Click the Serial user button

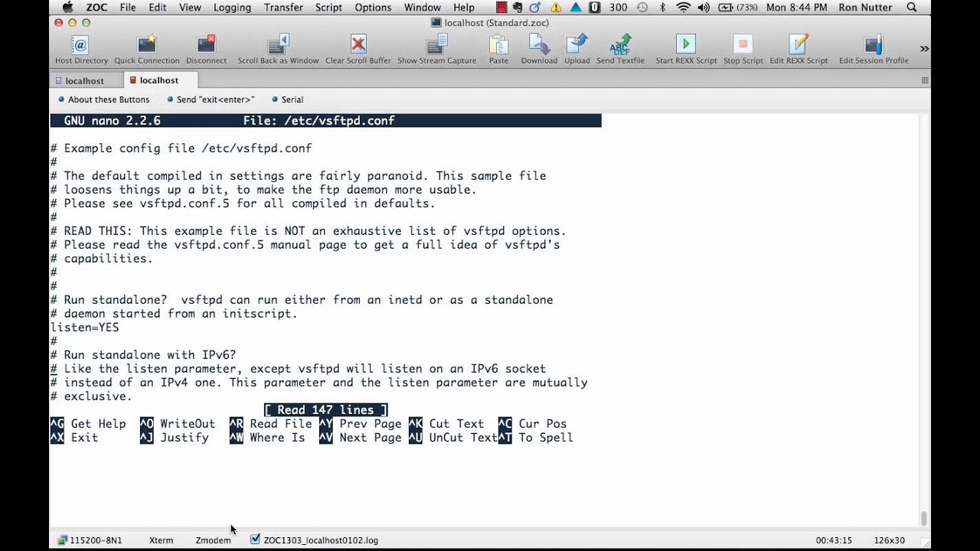coord(287,99)
